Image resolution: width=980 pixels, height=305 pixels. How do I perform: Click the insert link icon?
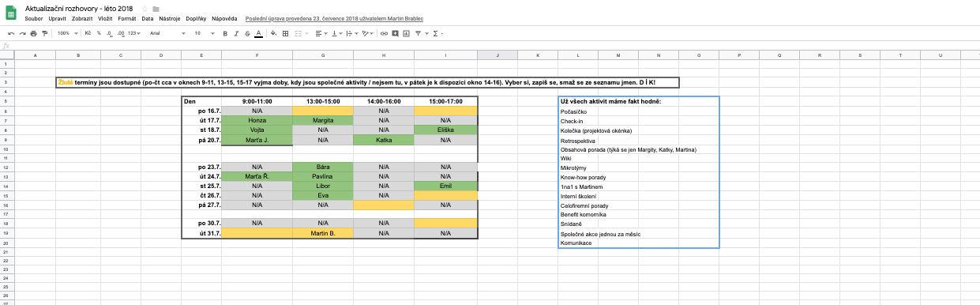tap(384, 33)
